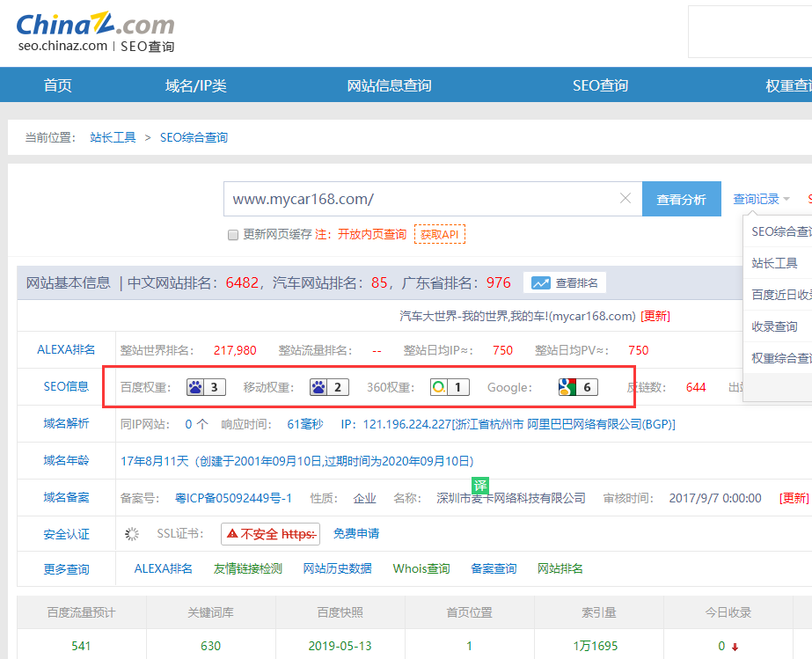Screen dimensions: 812x659
Task: Click the ALEXA排名 row label
Action: coord(66,349)
